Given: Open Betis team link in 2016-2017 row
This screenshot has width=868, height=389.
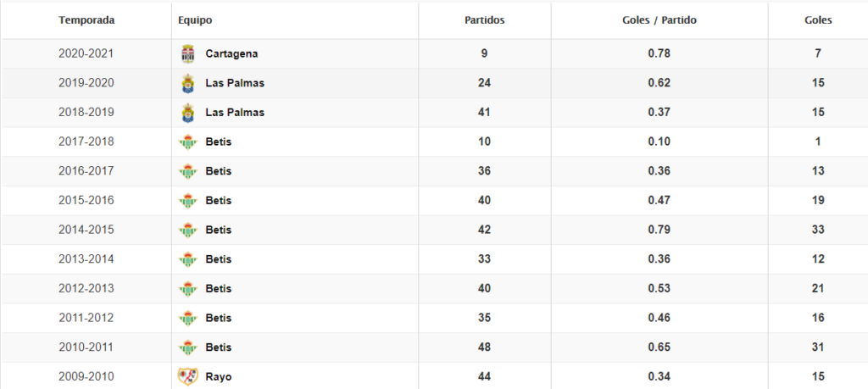Looking at the screenshot, I should [218, 171].
